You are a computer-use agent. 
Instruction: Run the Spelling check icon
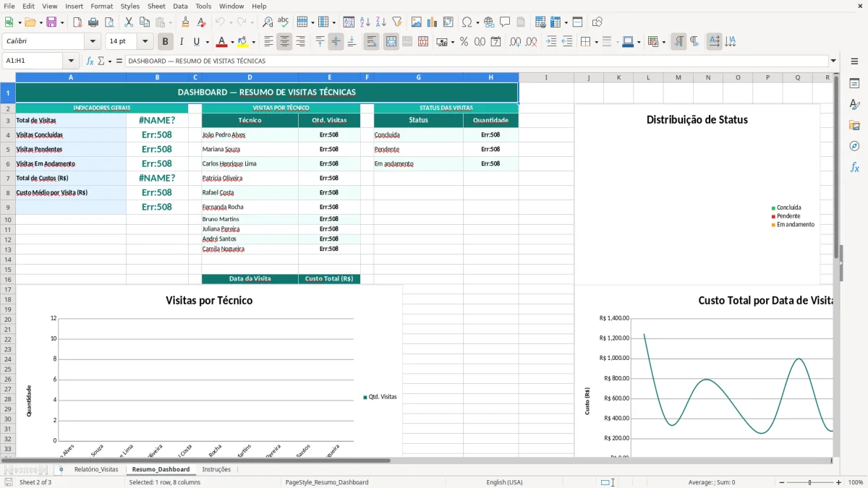284,22
